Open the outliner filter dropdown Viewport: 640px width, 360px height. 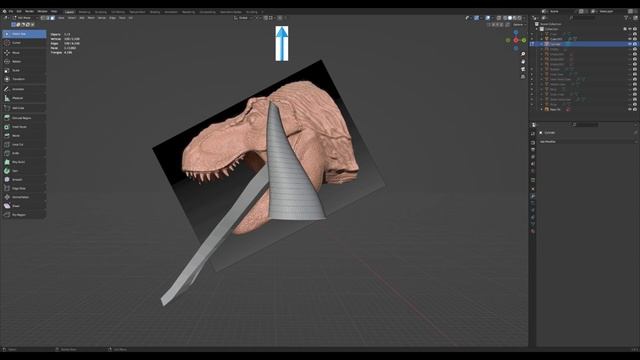tap(627, 18)
